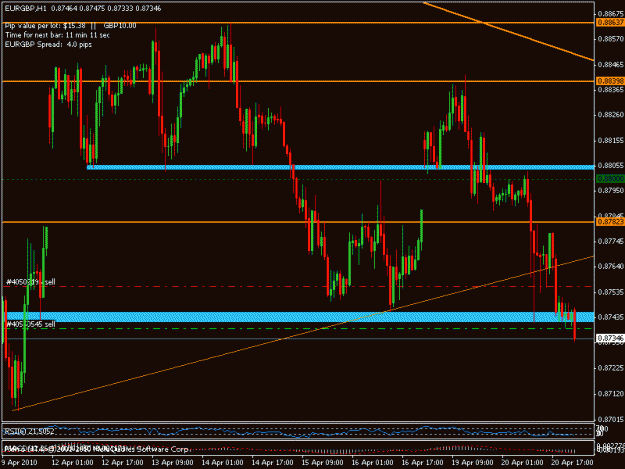Image resolution: width=625 pixels, height=469 pixels.
Task: Click the '15 Apr 09:00' time axis label
Action: coord(322,463)
